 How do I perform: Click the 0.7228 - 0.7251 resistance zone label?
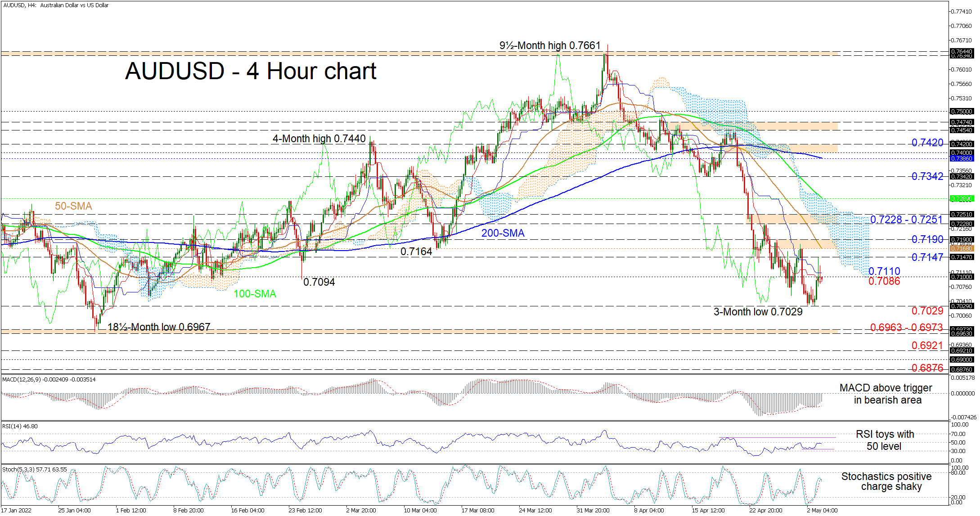pyautogui.click(x=906, y=220)
